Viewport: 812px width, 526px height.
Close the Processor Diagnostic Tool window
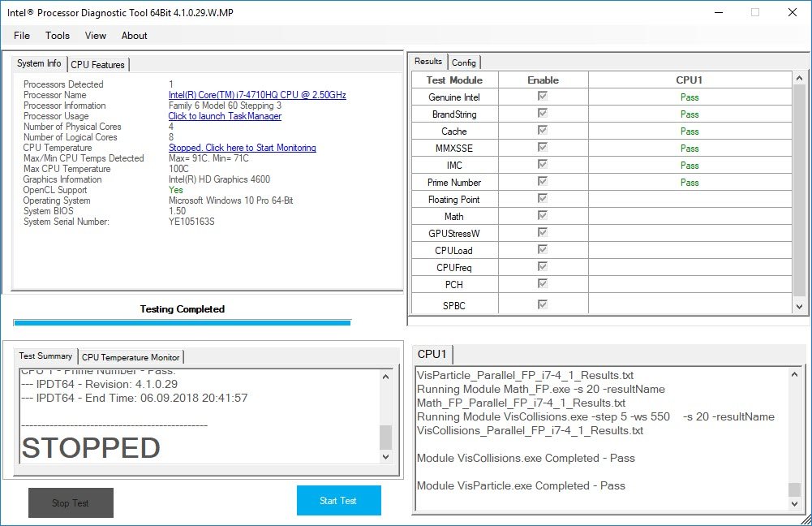pos(793,12)
